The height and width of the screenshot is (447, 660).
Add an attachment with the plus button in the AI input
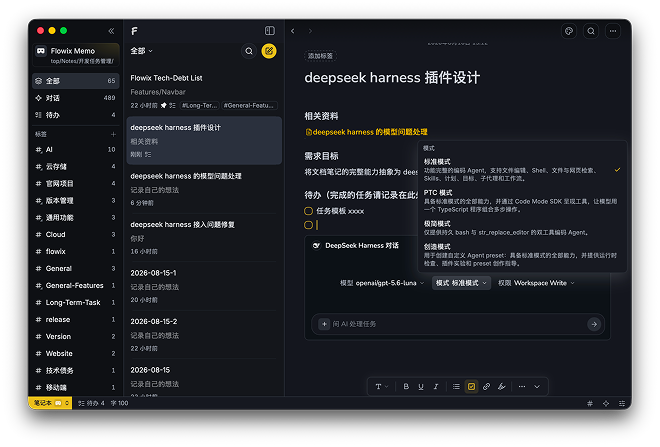coord(324,324)
